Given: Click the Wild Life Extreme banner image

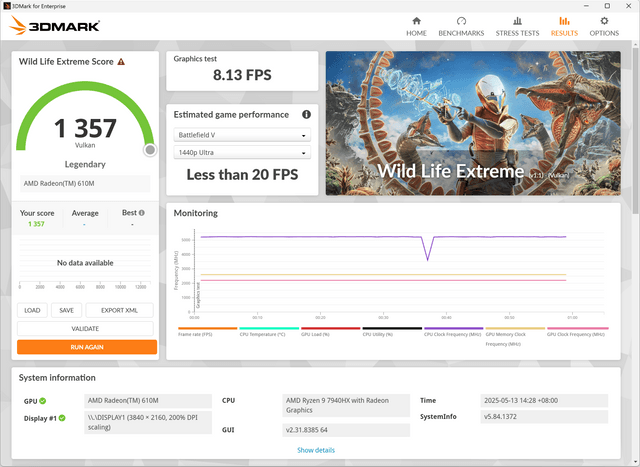Looking at the screenshot, I should pyautogui.click(x=473, y=123).
